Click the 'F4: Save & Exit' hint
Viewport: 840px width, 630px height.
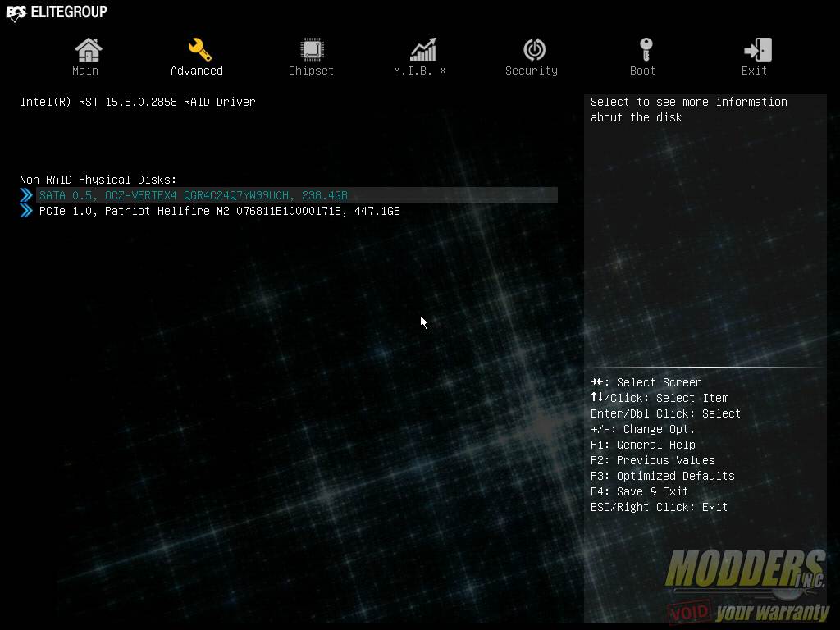[639, 491]
